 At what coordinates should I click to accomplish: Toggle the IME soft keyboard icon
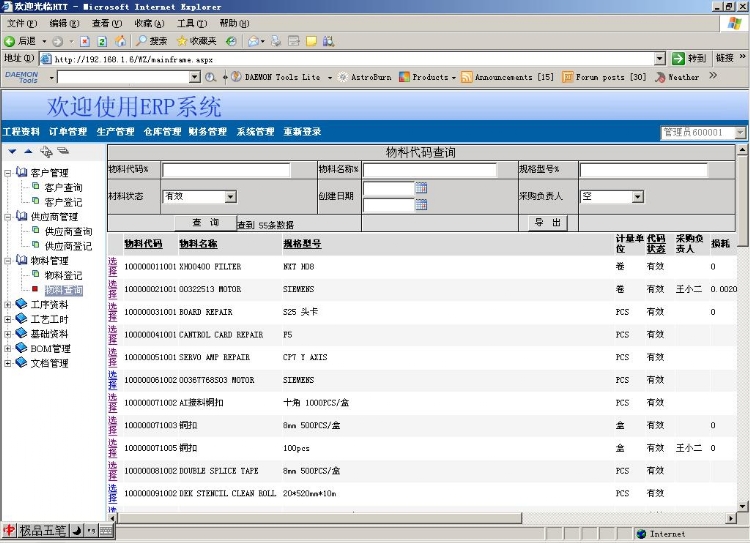(105, 530)
